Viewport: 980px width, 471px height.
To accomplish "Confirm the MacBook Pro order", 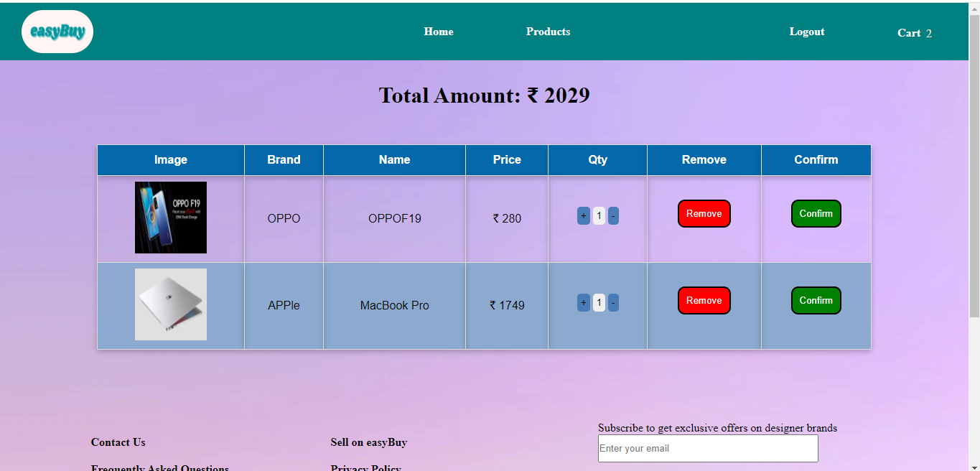I will pyautogui.click(x=816, y=300).
